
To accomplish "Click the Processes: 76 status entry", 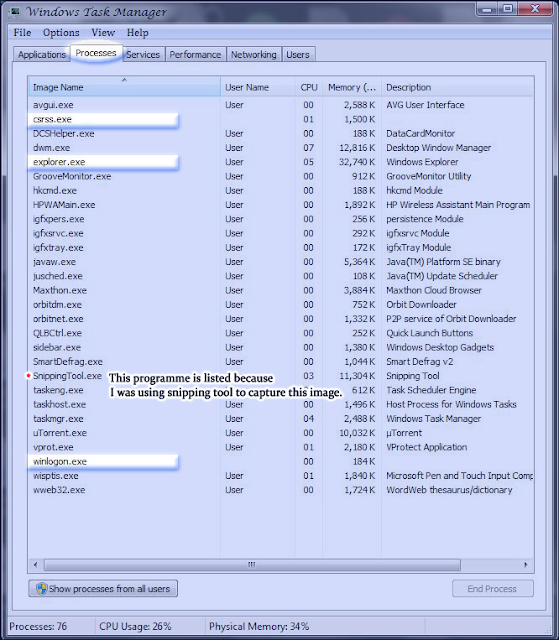I will (38, 627).
